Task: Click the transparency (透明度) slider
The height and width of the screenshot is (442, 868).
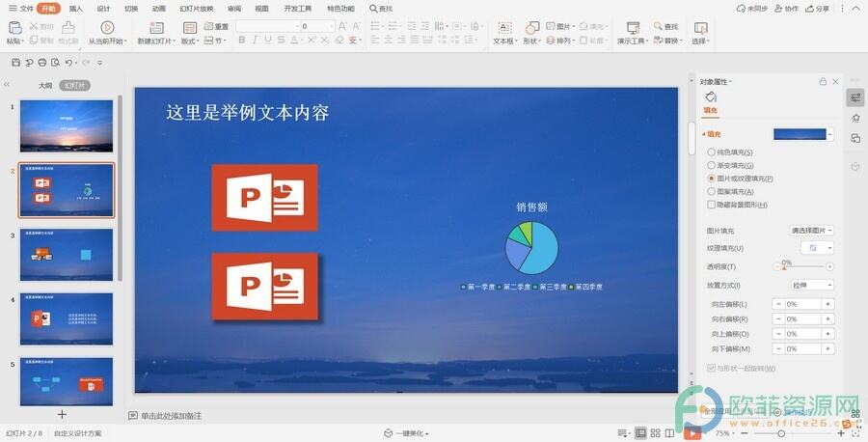Action: (802, 267)
